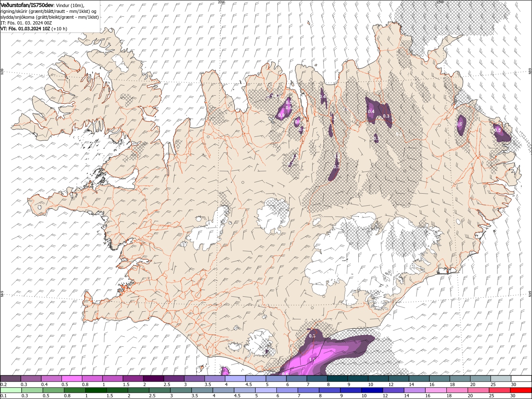Click the 64N latitude label on the right edge

530,293
